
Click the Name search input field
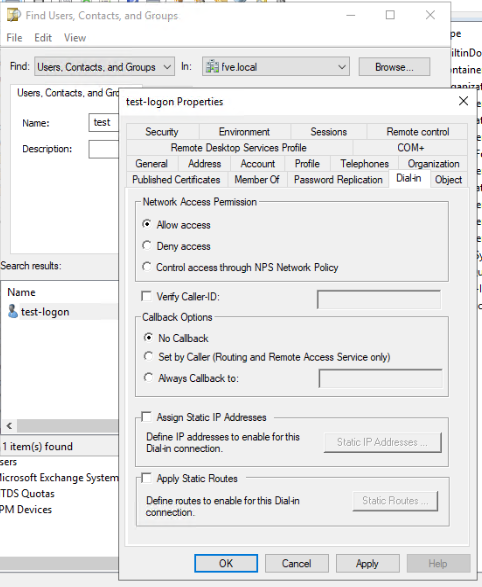[x=104, y=122]
